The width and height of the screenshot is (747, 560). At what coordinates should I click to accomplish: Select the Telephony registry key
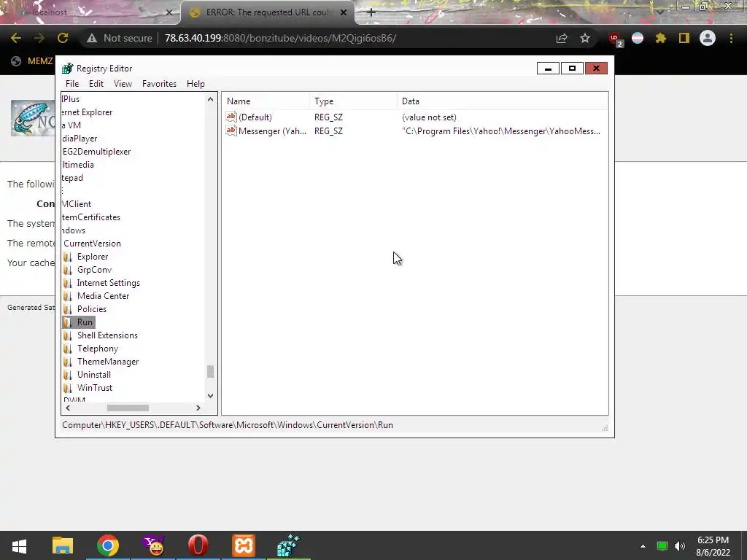point(98,349)
